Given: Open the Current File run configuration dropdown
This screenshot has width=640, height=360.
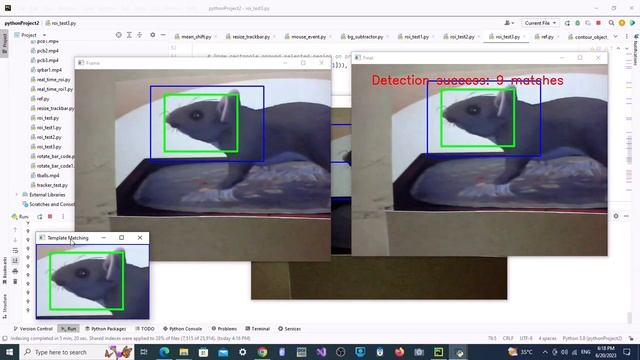Looking at the screenshot, I should click(x=540, y=23).
